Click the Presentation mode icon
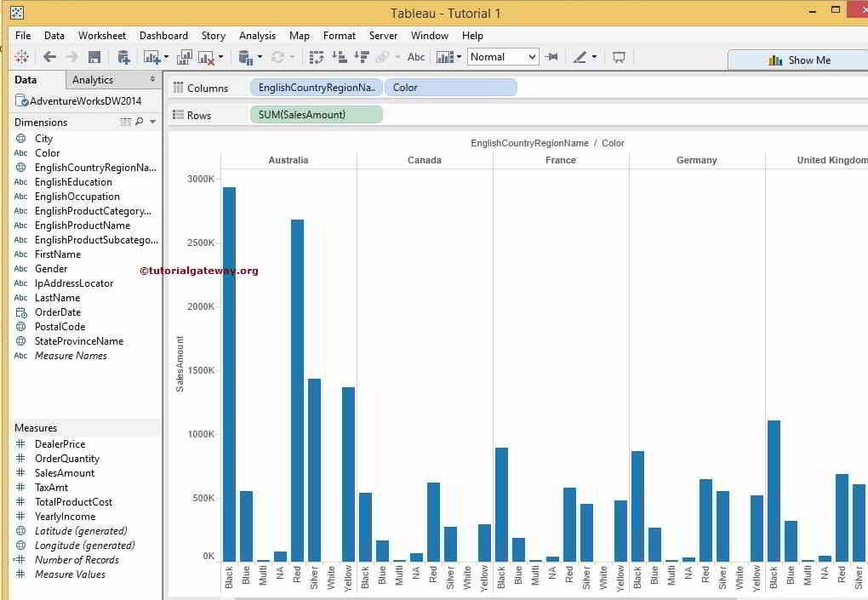This screenshot has height=600, width=868. (619, 57)
